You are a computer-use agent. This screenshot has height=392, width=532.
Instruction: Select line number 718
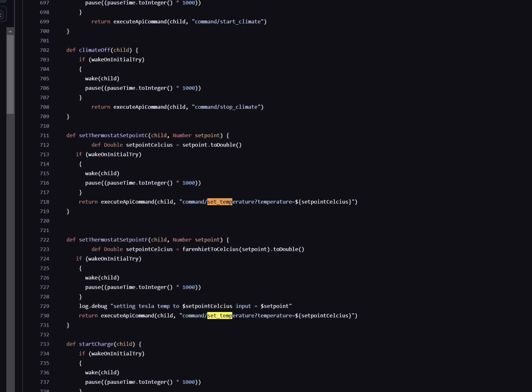click(45, 202)
